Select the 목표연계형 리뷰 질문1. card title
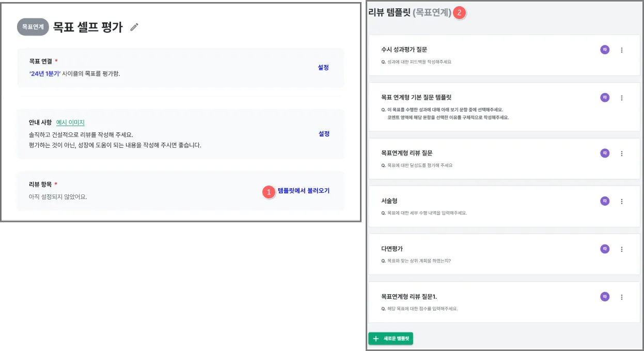The height and width of the screenshot is (351, 644). [x=409, y=297]
